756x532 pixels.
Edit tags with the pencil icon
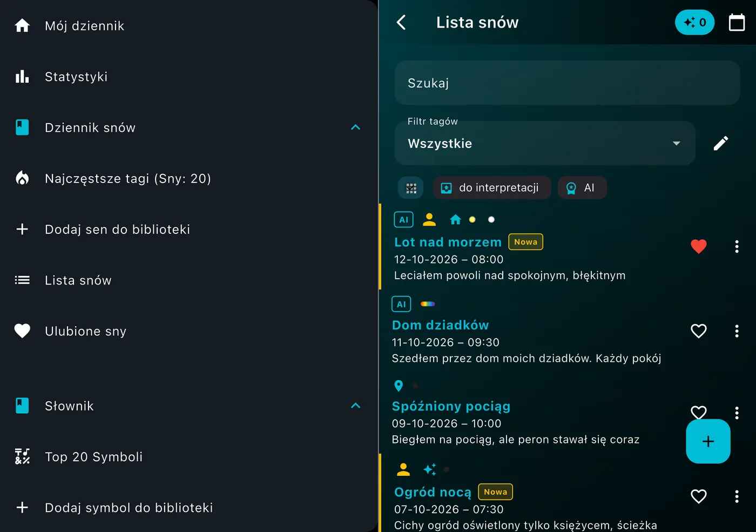click(x=721, y=143)
